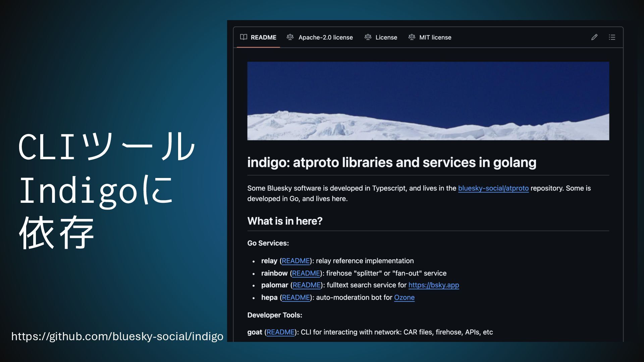Open the README outline list icon

pos(612,37)
